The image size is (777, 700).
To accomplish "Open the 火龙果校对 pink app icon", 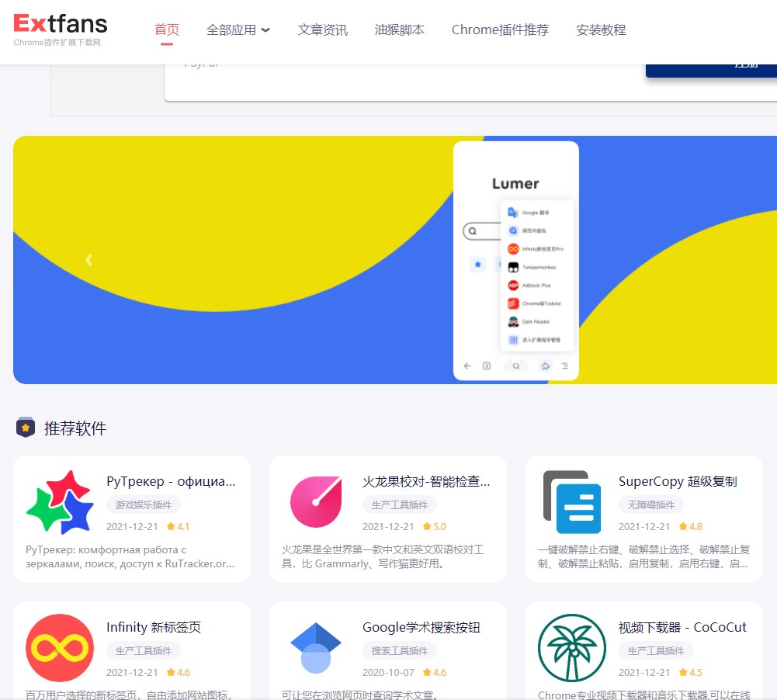I will click(x=316, y=502).
